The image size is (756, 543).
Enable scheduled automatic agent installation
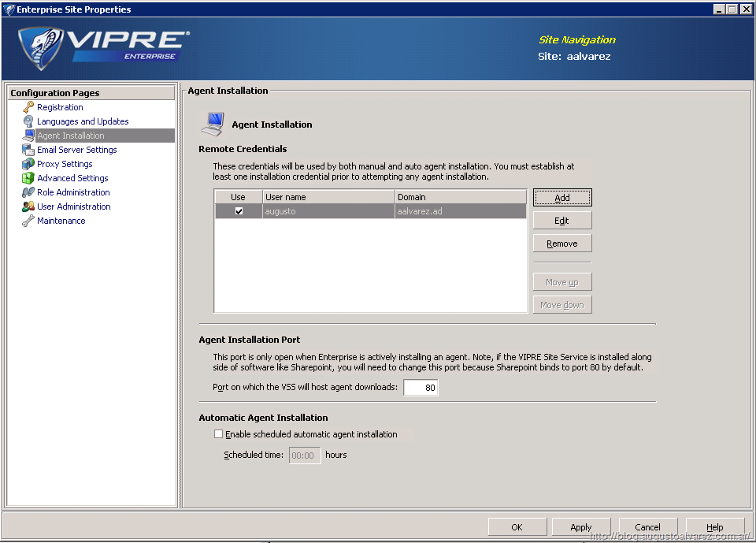tap(219, 434)
